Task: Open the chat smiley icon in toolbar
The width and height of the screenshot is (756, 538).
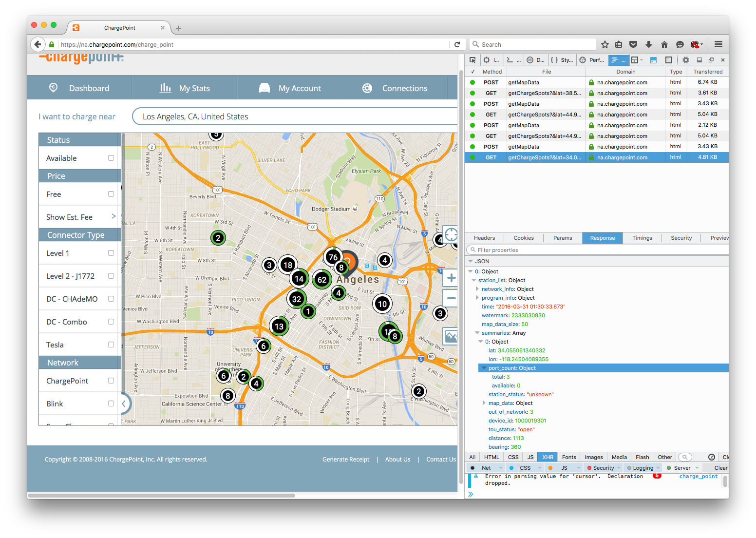Action: coord(680,44)
